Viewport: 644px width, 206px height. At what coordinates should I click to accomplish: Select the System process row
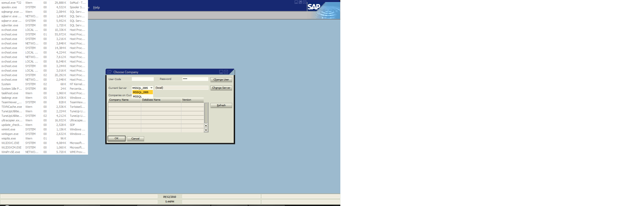44,84
